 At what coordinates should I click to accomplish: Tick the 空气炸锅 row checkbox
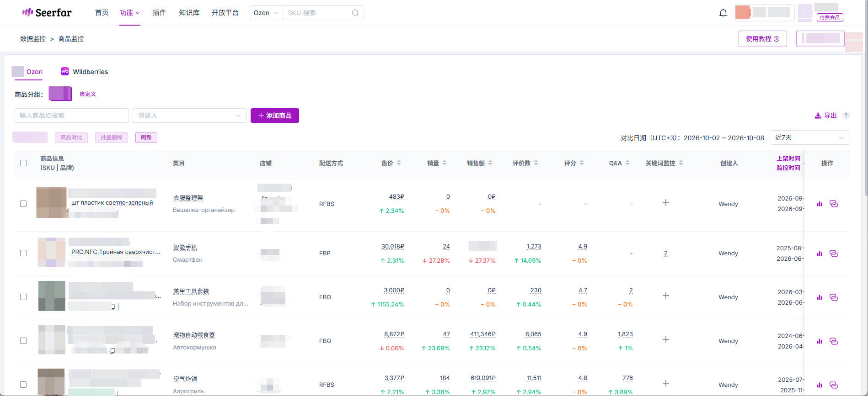tap(23, 385)
